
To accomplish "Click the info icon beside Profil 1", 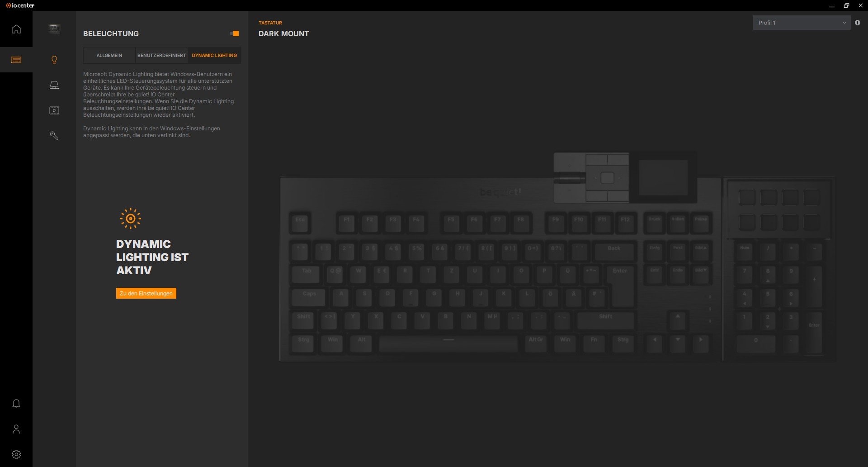I will coord(858,22).
